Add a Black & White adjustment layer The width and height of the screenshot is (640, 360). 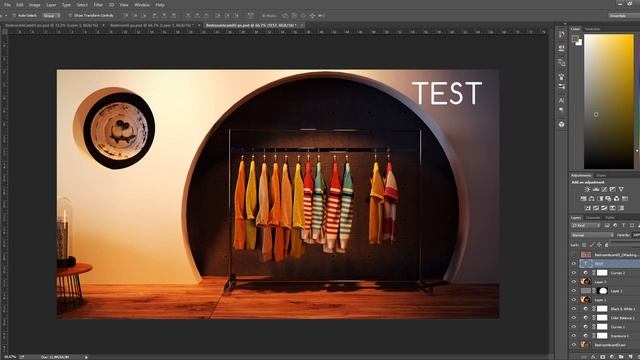pyautogui.click(x=600, y=199)
